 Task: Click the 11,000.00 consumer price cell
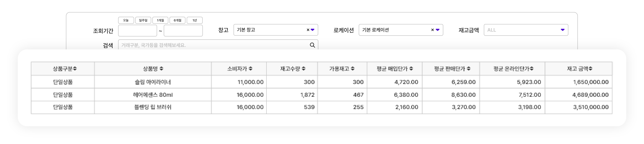point(239,82)
